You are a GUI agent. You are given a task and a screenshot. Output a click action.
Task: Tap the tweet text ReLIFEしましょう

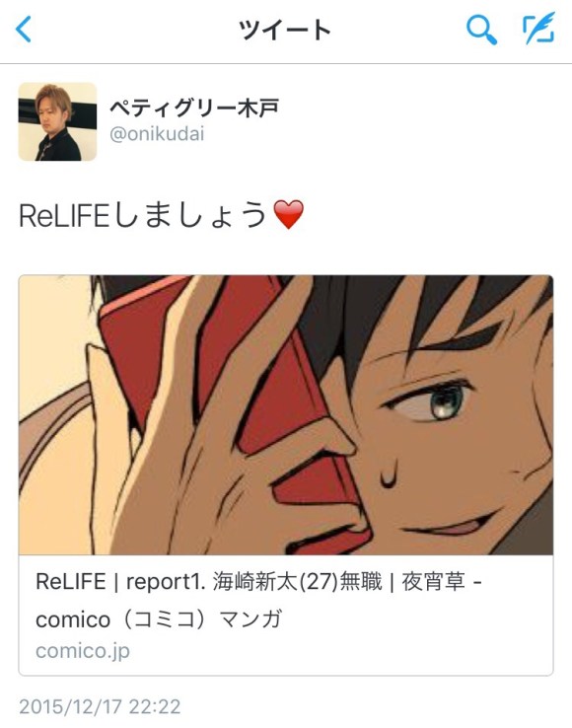143,215
